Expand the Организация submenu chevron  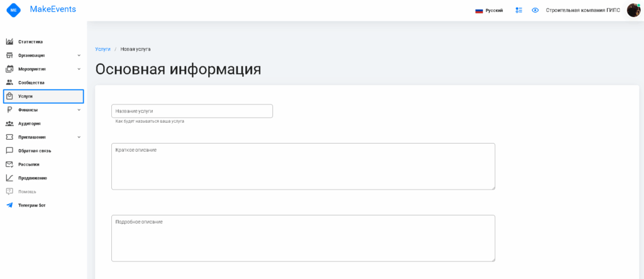tap(79, 55)
